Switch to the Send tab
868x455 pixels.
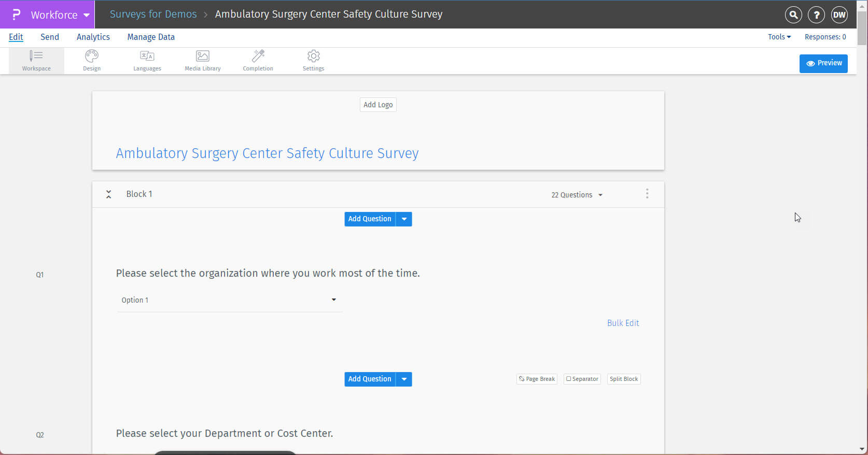point(50,37)
